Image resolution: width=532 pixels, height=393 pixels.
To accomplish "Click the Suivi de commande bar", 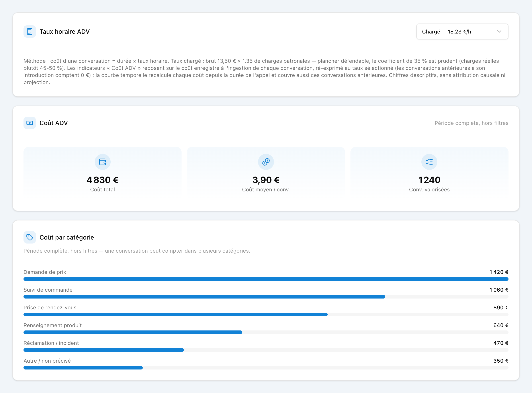I will pyautogui.click(x=266, y=297).
